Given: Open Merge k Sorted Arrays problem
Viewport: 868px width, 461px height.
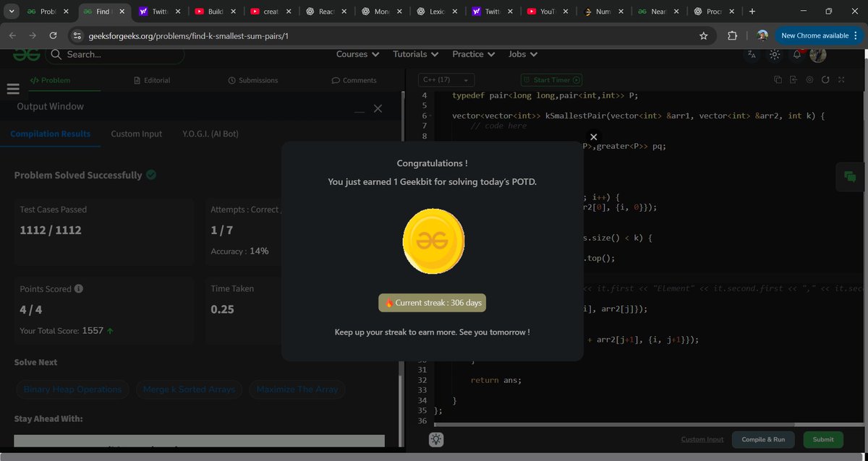Looking at the screenshot, I should click(x=189, y=389).
